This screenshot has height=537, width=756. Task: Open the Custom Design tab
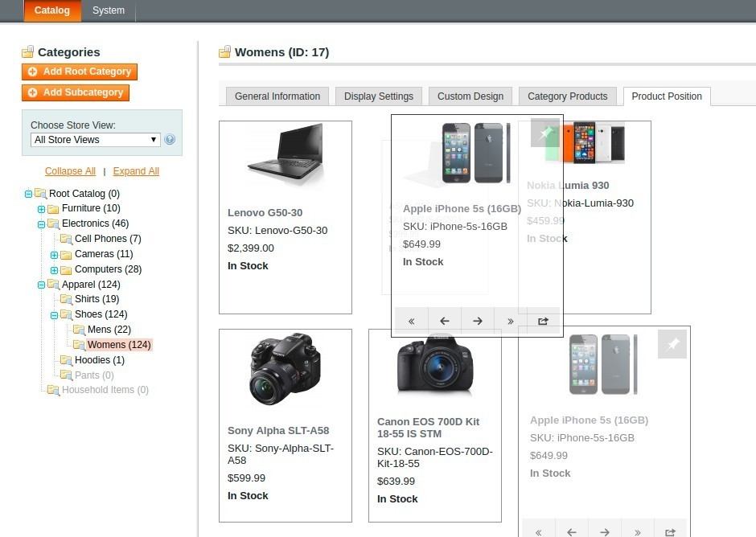(x=470, y=96)
